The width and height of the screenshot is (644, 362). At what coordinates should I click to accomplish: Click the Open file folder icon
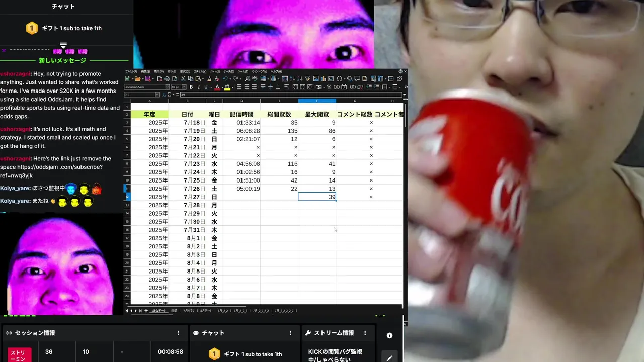(137, 79)
